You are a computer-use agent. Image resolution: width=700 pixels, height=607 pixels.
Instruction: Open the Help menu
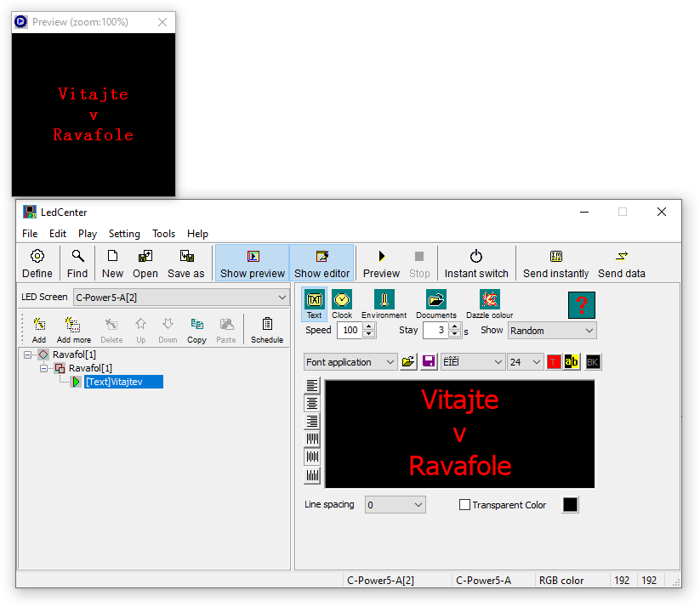[197, 234]
